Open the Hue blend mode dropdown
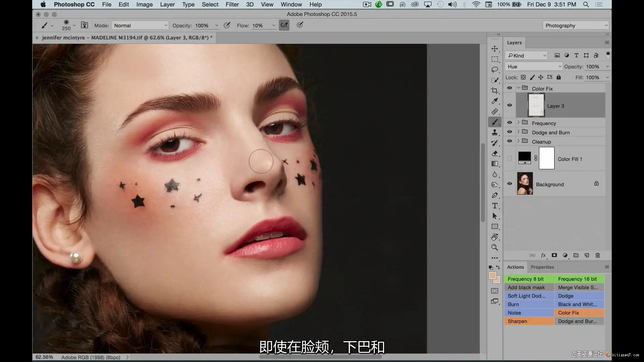This screenshot has width=644, height=362. point(533,67)
